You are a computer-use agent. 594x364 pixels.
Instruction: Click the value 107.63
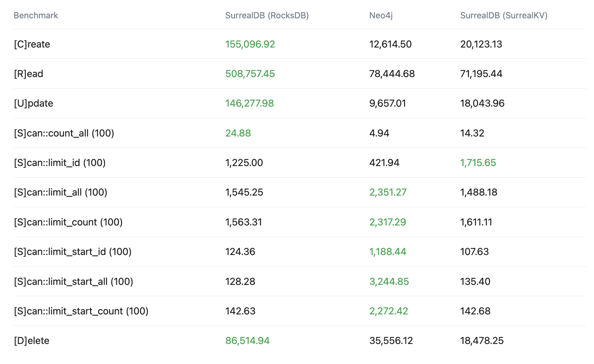[474, 252]
